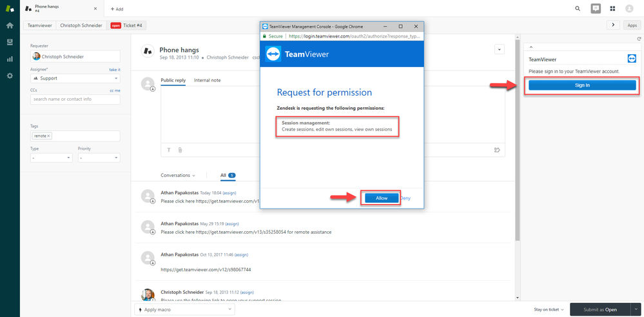Click the Allow button
644x317 pixels.
click(382, 198)
